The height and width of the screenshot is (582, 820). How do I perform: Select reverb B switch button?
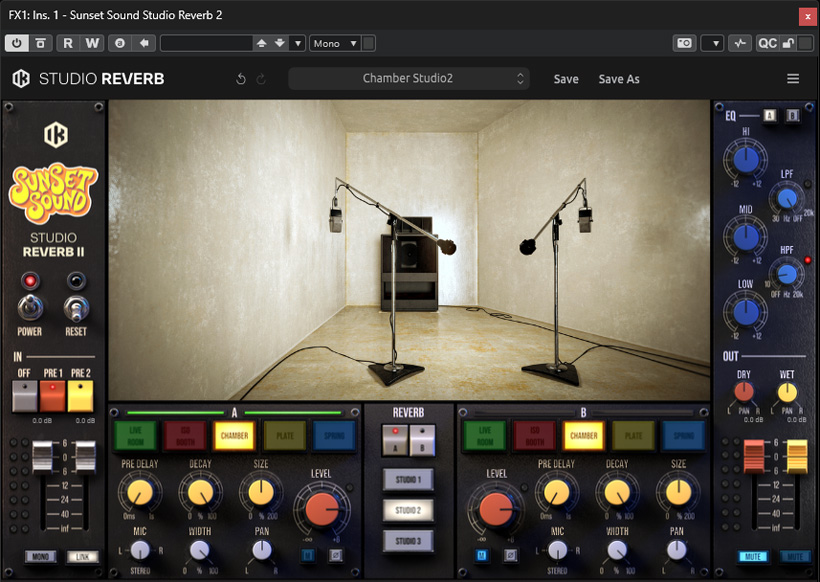click(x=422, y=440)
